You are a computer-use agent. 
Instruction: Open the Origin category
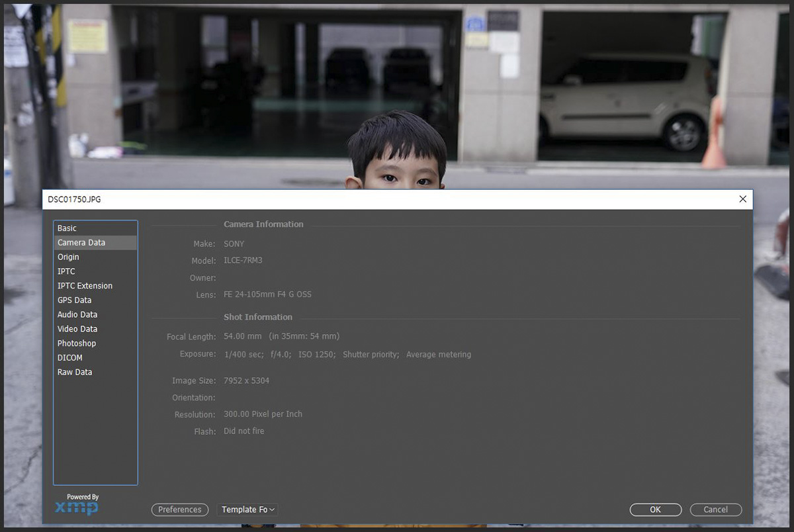point(95,257)
